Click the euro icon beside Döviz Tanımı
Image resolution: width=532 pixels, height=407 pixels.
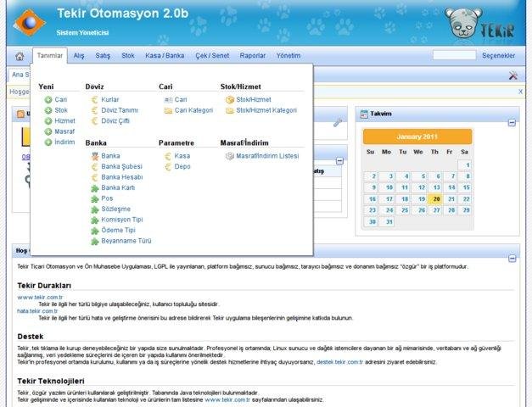pyautogui.click(x=95, y=110)
